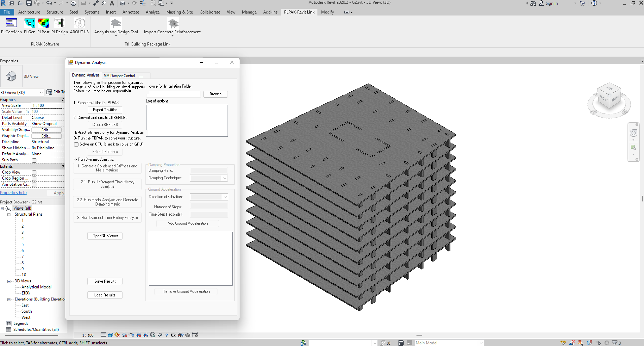The image size is (644, 346).
Task: Enable Solve on GPU checkbox
Action: point(76,144)
